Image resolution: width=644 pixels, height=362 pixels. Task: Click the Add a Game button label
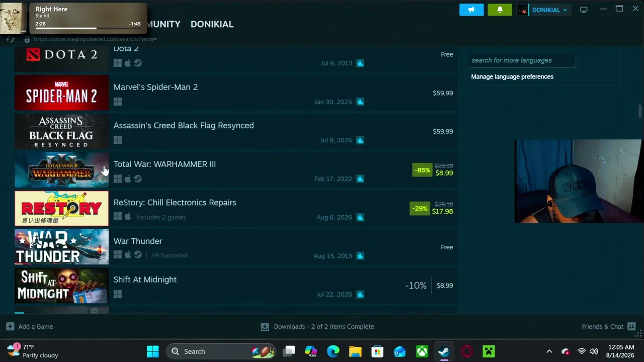pyautogui.click(x=36, y=327)
